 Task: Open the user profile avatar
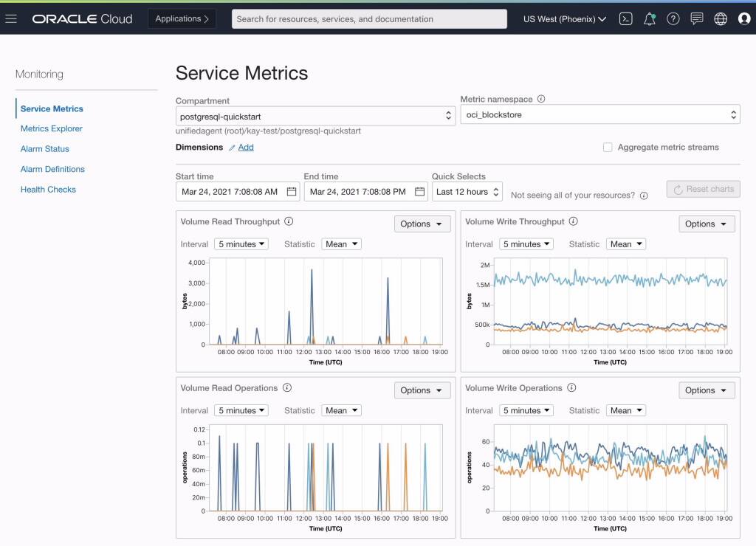click(x=743, y=18)
